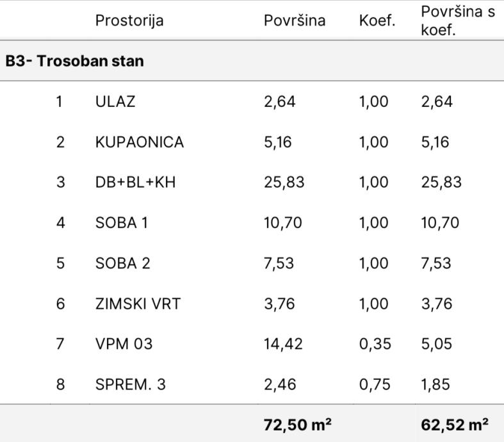Click the Površina column header

(x=295, y=20)
